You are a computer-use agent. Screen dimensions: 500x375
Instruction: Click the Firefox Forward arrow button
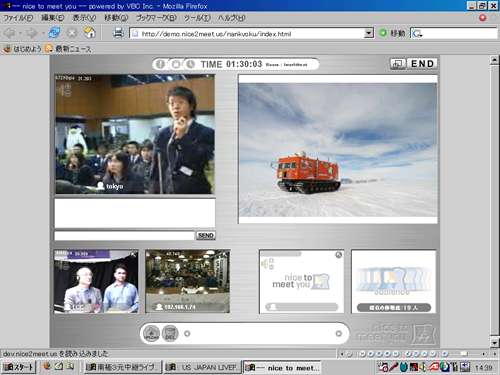coord(32,33)
